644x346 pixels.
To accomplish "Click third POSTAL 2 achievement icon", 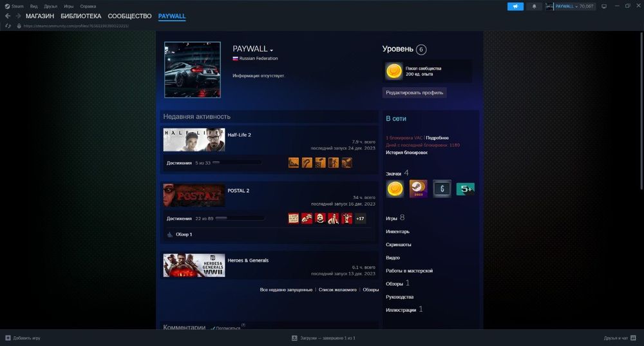I will pos(320,218).
